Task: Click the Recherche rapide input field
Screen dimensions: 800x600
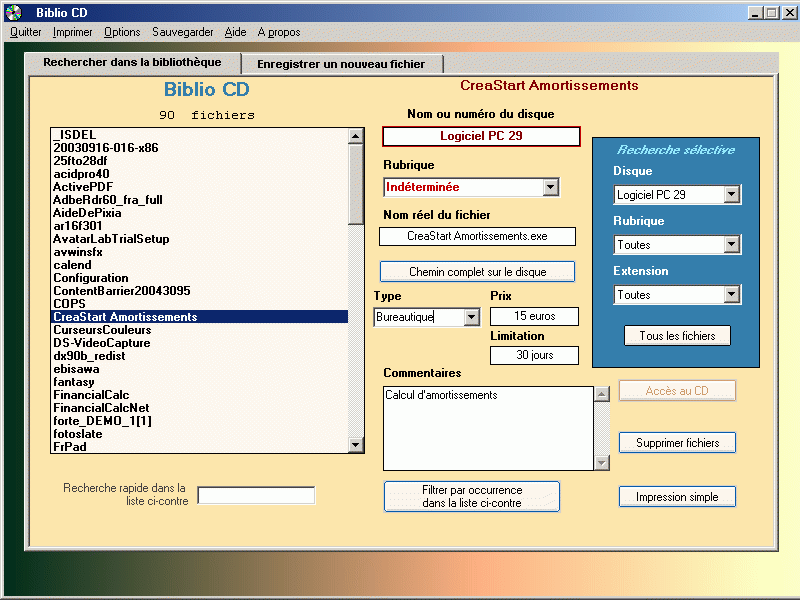Action: coord(256,495)
